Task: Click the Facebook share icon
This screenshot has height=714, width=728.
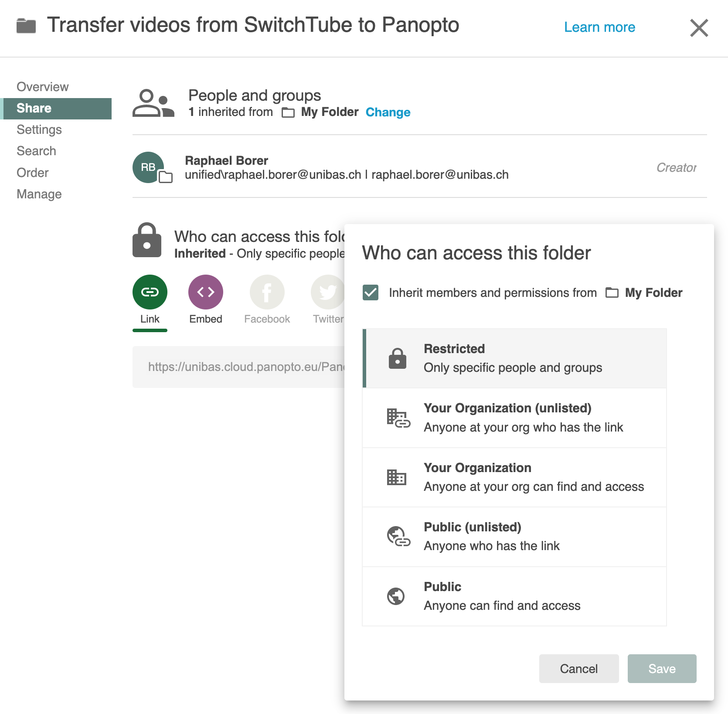Action: 267,292
